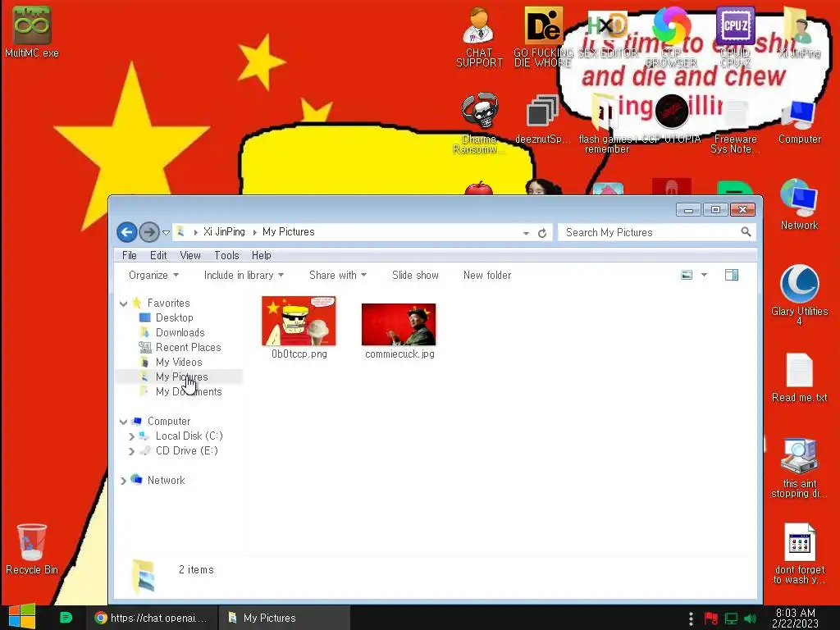Image resolution: width=840 pixels, height=630 pixels.
Task: Open the recent pages dropdown arrow
Action: coord(166,232)
